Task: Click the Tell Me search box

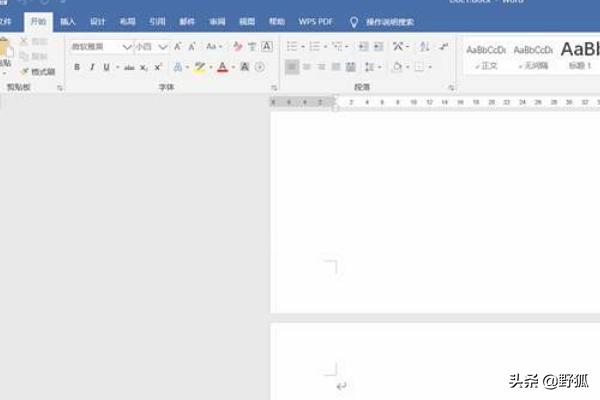Action: coord(383,22)
